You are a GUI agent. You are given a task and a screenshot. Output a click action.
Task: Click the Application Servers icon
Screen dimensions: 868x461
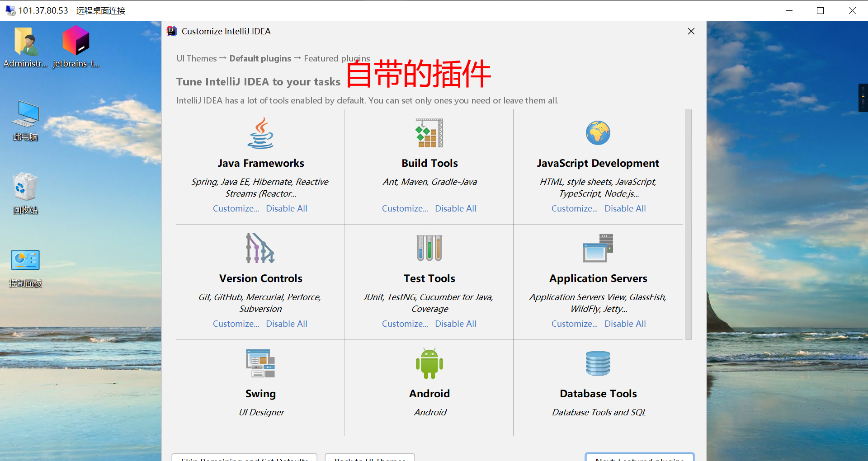coord(598,248)
